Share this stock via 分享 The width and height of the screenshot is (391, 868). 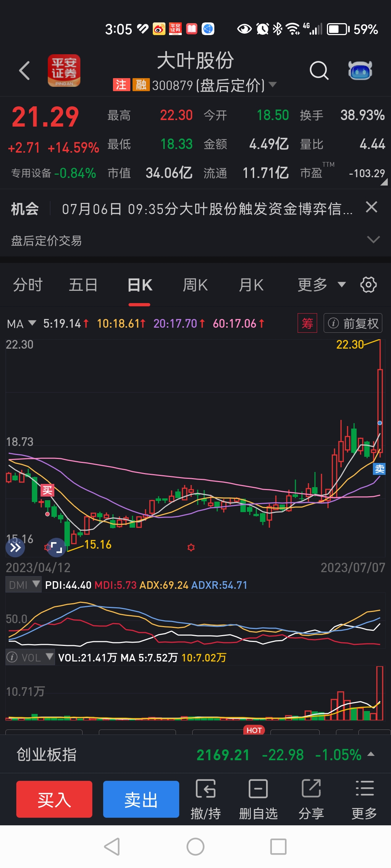click(311, 799)
